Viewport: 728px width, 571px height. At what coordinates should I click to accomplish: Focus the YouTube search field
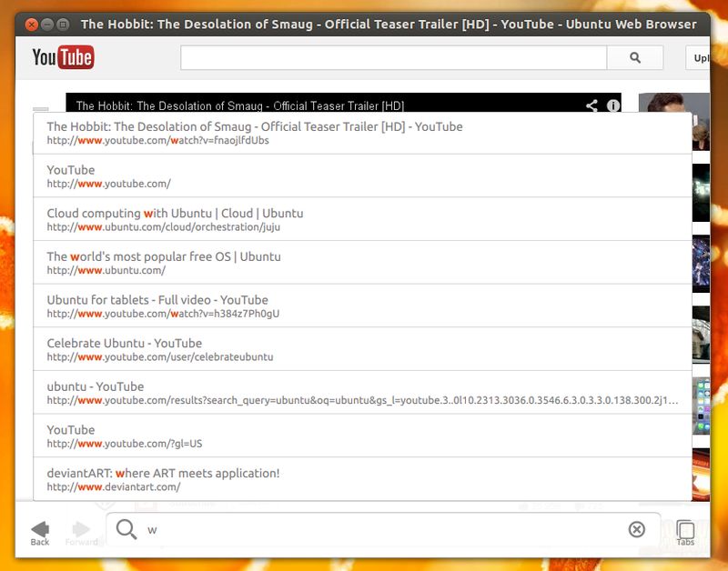coord(394,57)
